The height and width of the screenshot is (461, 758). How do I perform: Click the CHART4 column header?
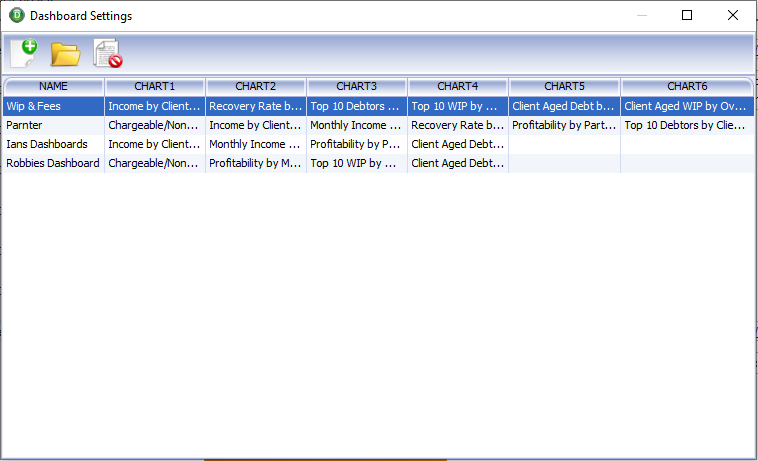click(458, 86)
